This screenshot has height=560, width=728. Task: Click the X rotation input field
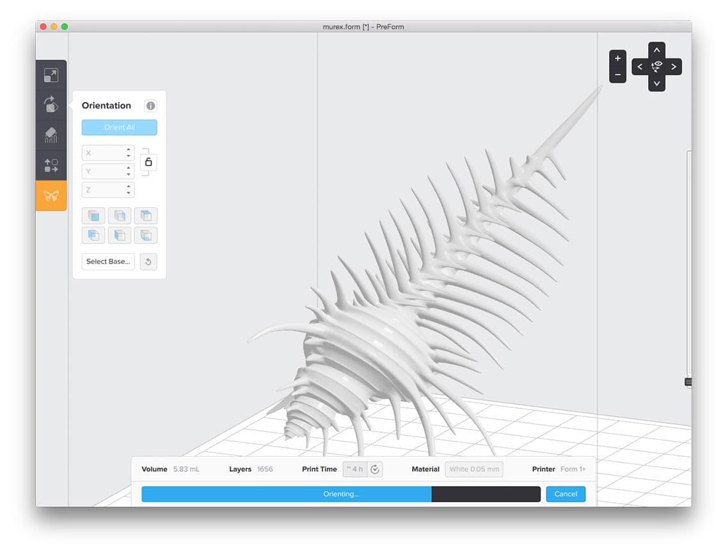107,153
